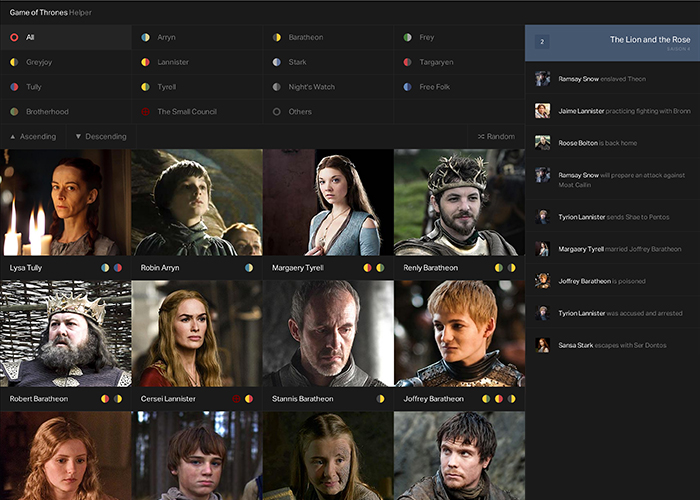Show The Small Council members

point(197,112)
